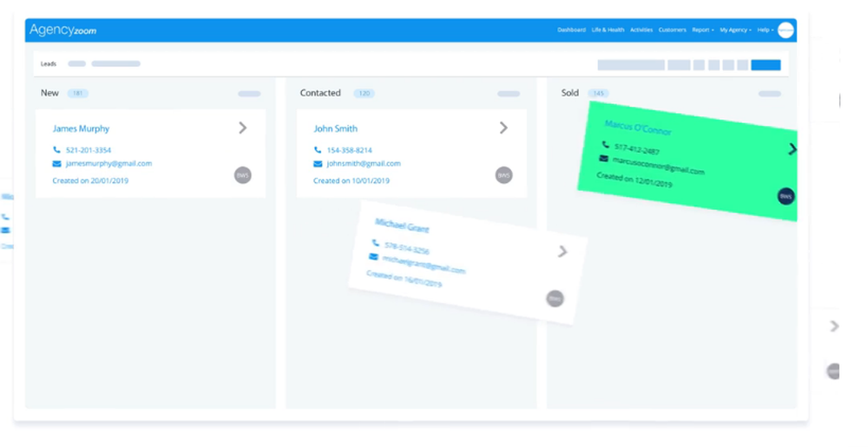Click BWS avatar on Marcus O'Connor card
The height and width of the screenshot is (447, 868).
(x=786, y=196)
